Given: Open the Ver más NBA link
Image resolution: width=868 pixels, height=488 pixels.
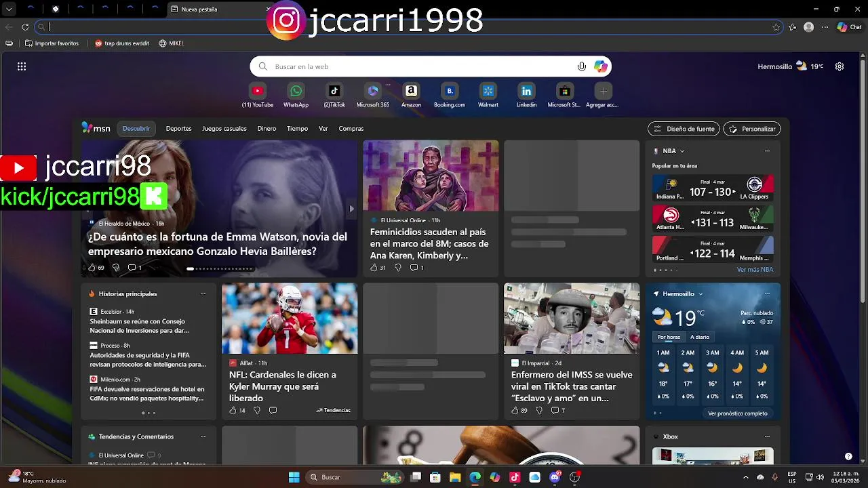Looking at the screenshot, I should point(755,270).
